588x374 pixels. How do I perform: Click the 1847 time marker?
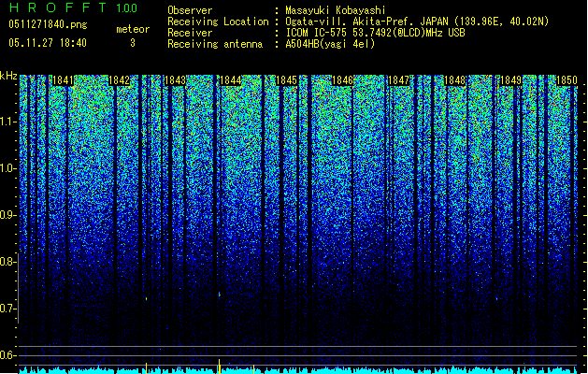point(398,80)
